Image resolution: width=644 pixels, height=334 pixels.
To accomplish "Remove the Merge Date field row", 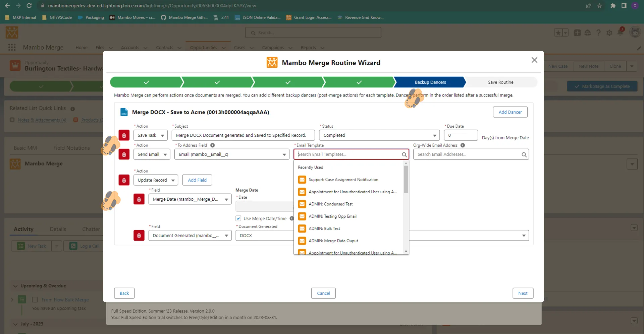I will coord(139,199).
